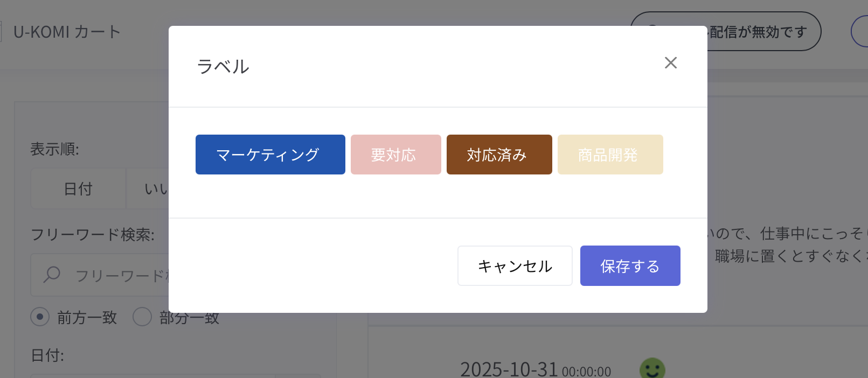Click the icon left of U-KOMI カート
Screen dimensions: 868x378
coord(1,32)
